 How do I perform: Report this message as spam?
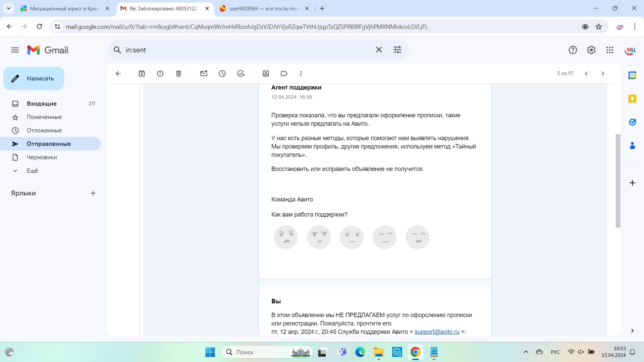click(x=160, y=74)
